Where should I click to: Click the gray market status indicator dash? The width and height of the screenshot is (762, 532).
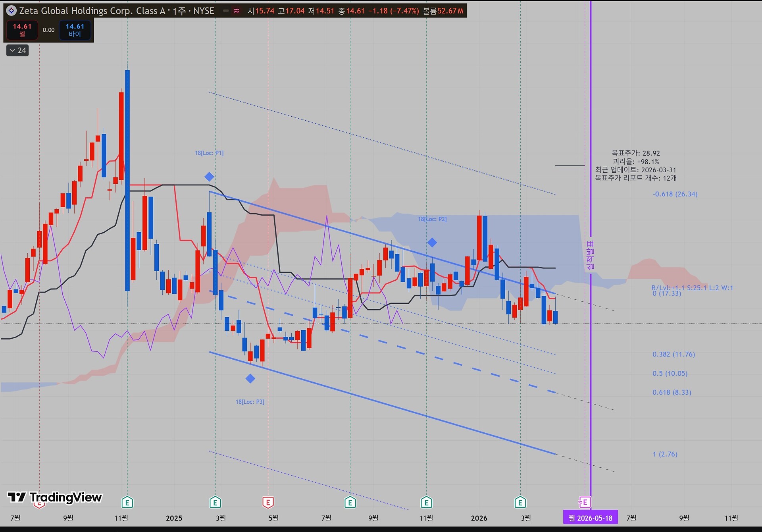tap(226, 11)
